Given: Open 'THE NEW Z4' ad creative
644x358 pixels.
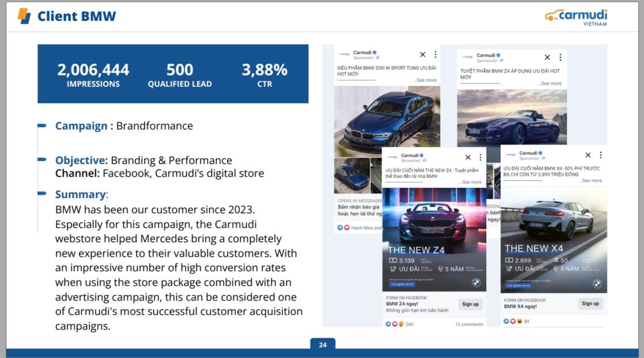Looking at the screenshot, I should click(434, 240).
